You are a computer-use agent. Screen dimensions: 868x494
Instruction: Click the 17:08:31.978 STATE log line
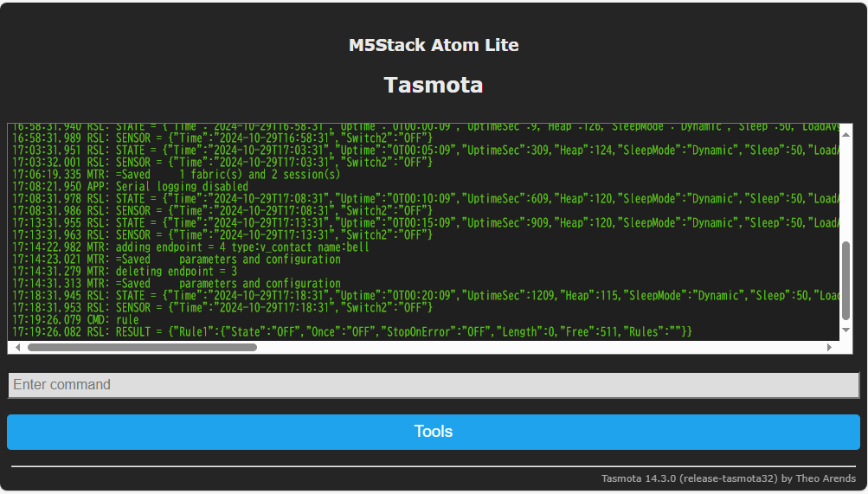click(425, 199)
